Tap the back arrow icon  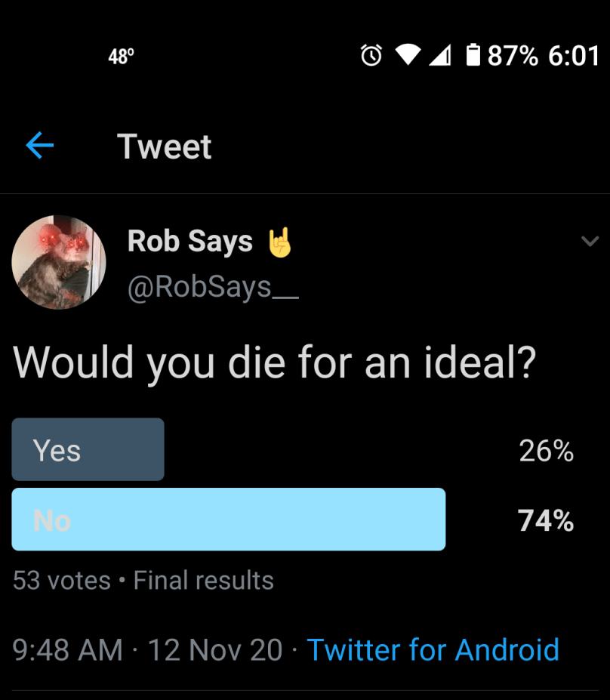coord(39,146)
